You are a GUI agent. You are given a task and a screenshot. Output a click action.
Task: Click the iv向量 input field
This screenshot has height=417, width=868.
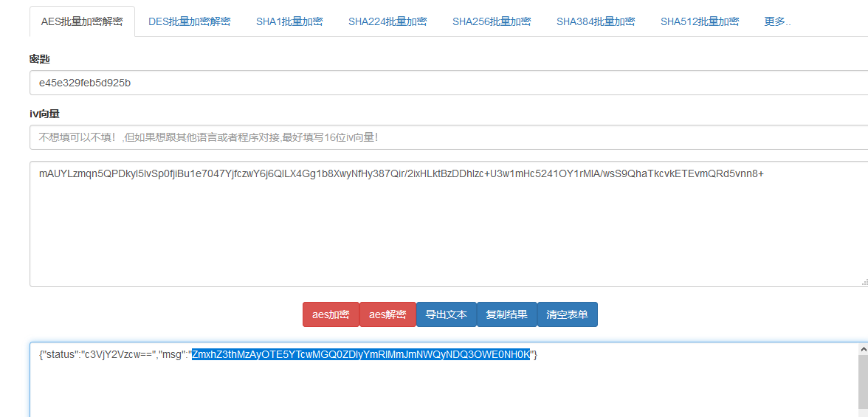click(449, 137)
